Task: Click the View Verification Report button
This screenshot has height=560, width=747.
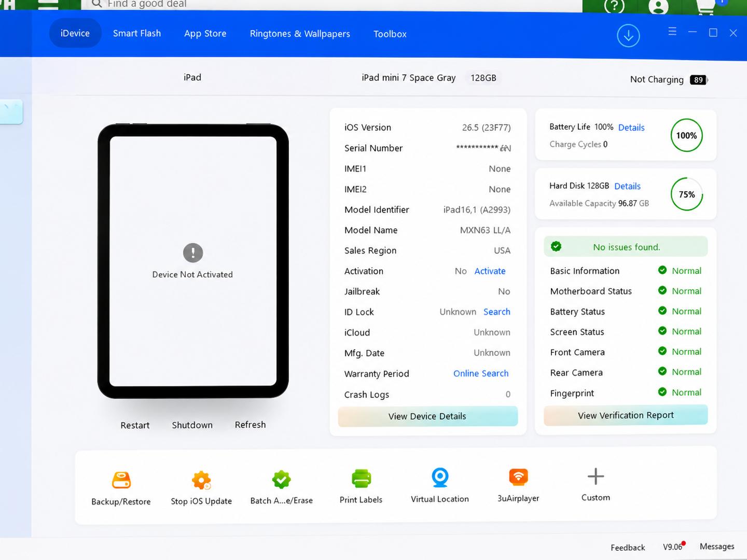Action: coord(626,415)
